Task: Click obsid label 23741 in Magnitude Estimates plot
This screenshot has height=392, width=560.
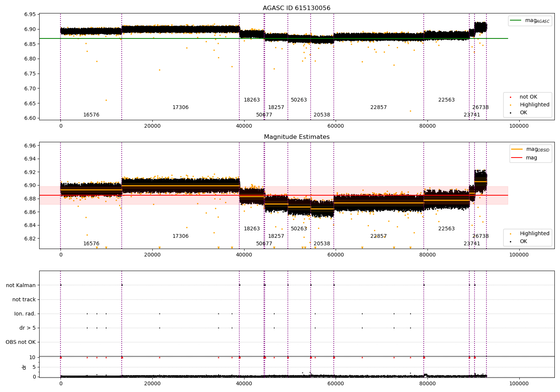Action: point(472,244)
